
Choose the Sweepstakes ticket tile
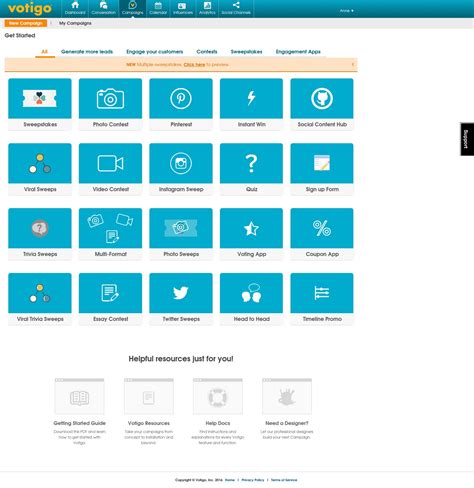click(40, 104)
